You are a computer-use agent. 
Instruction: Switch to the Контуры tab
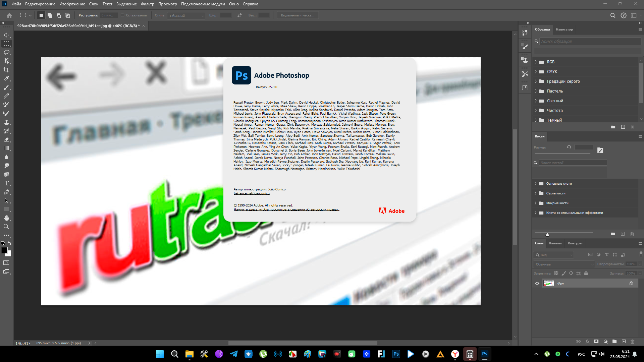(575, 243)
